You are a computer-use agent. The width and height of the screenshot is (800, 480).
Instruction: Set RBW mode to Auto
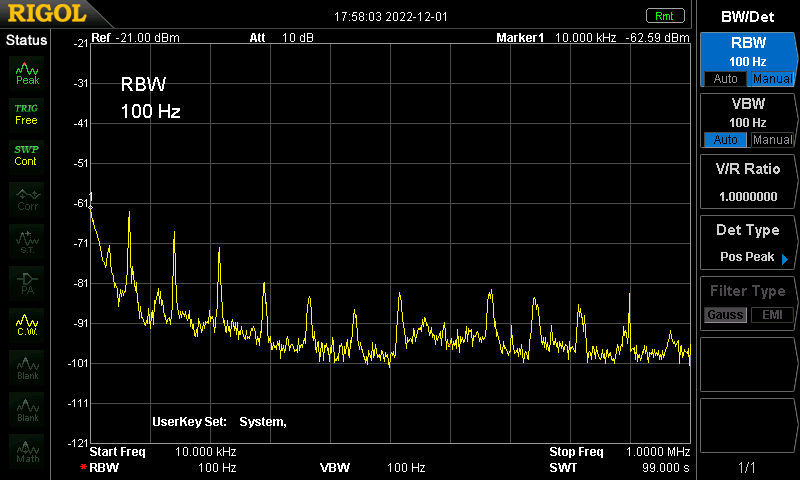[x=725, y=79]
